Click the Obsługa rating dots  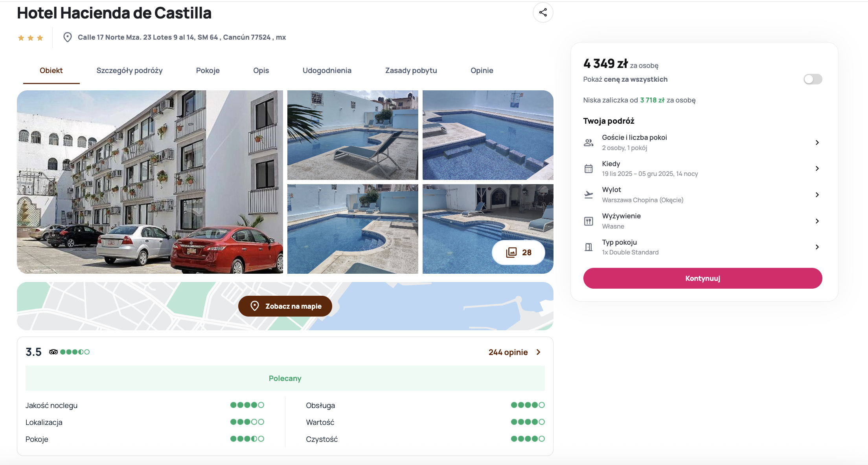[x=528, y=405]
